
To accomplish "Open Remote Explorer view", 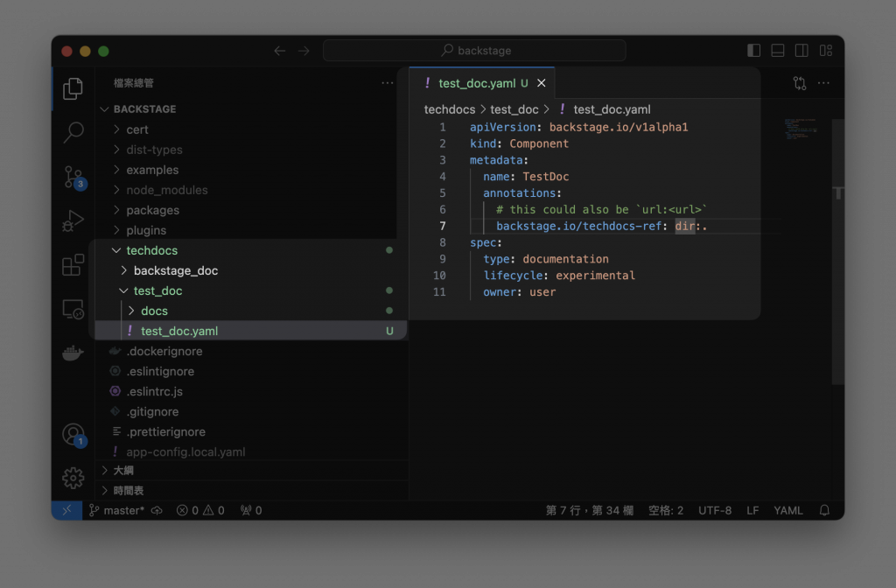I will point(73,309).
